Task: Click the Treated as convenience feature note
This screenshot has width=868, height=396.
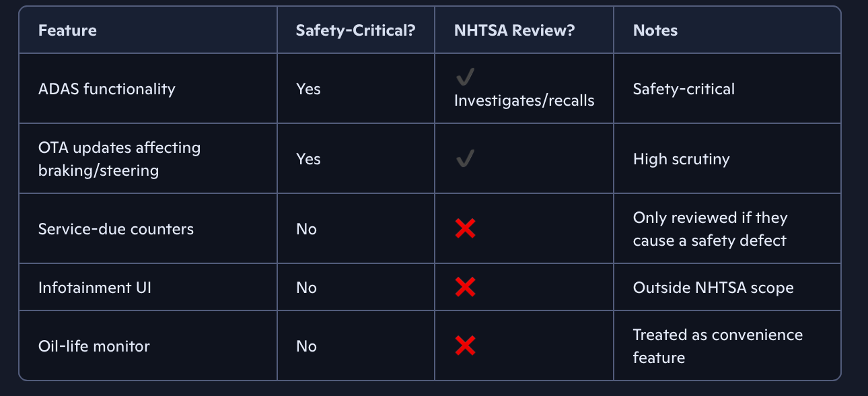Action: pos(717,346)
